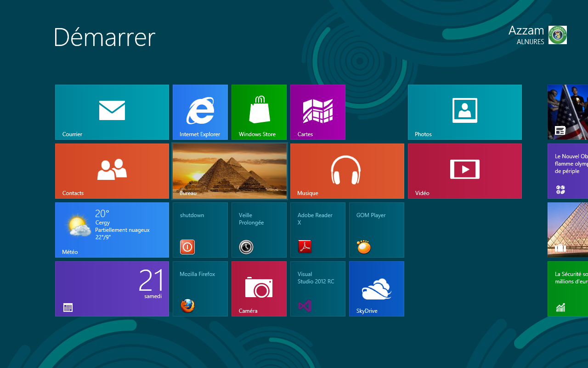This screenshot has width=588, height=368.
Task: Click the 'SkyDrive' tile label
Action: [367, 311]
